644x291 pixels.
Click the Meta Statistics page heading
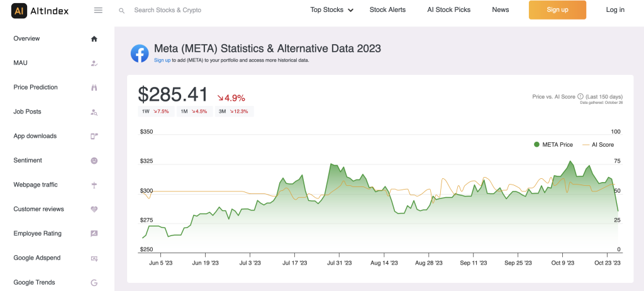pyautogui.click(x=267, y=48)
